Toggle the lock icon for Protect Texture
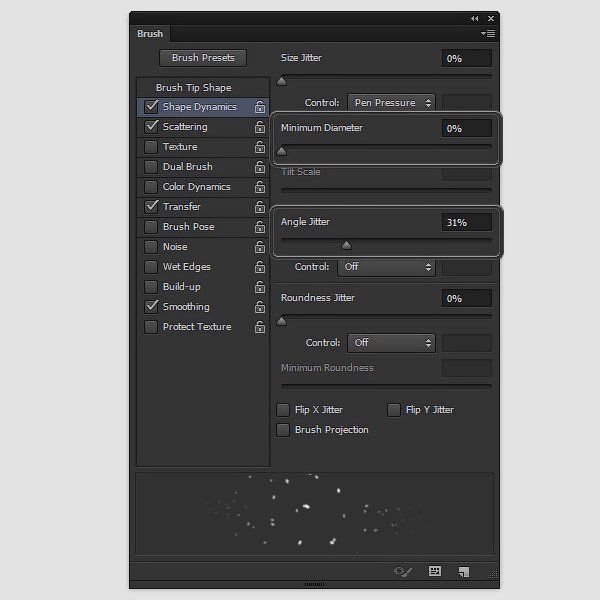The height and width of the screenshot is (600, 600). (260, 327)
